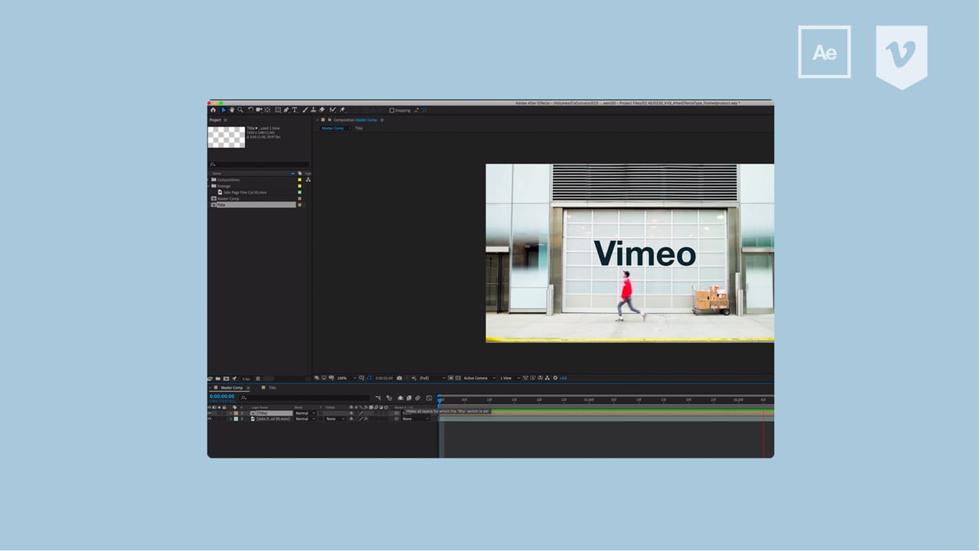Click the Footage folder yellow label swatch
Viewport: 980px width, 551px height.
(x=299, y=186)
